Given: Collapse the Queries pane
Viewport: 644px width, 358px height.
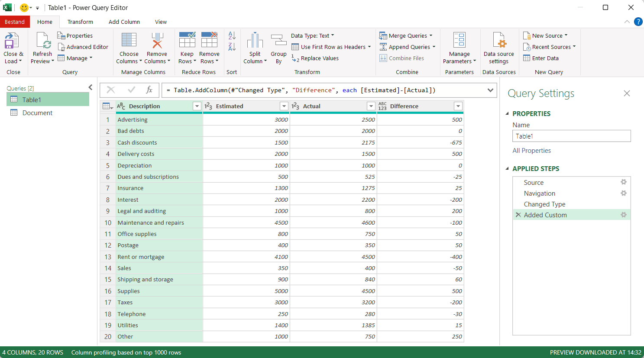Looking at the screenshot, I should 90,87.
